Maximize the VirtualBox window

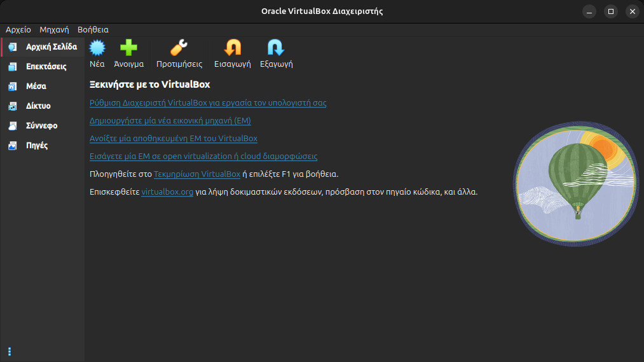611,11
